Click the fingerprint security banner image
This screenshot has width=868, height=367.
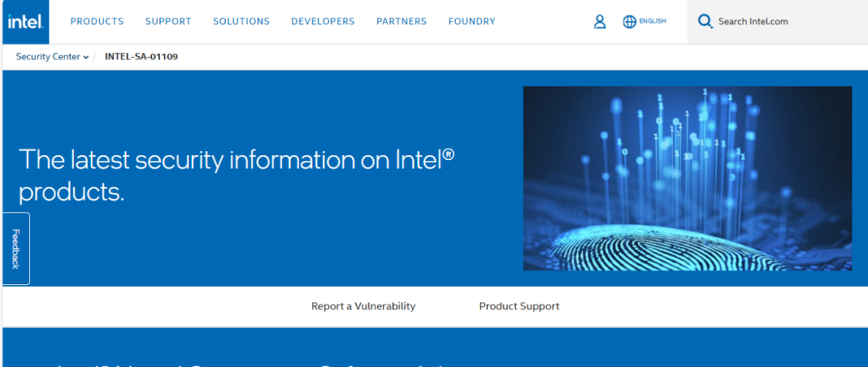[x=687, y=178]
